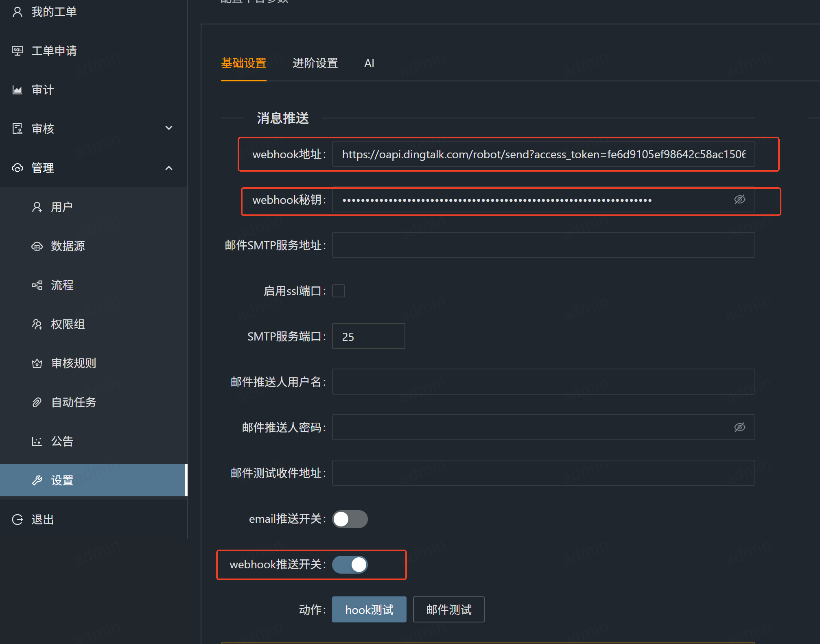The width and height of the screenshot is (820, 644).
Task: Collapse the 管理 section chevron
Action: [x=169, y=168]
